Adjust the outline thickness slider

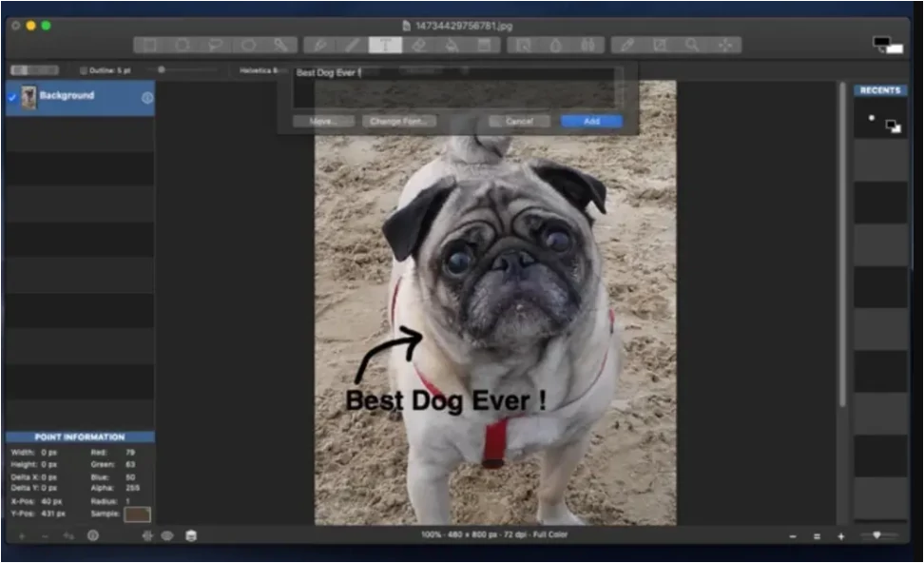(x=162, y=70)
